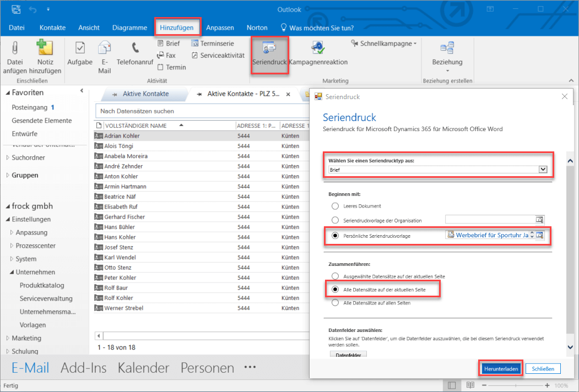The image size is (579, 392).
Task: Click the Datenfelder button
Action: pyautogui.click(x=348, y=355)
